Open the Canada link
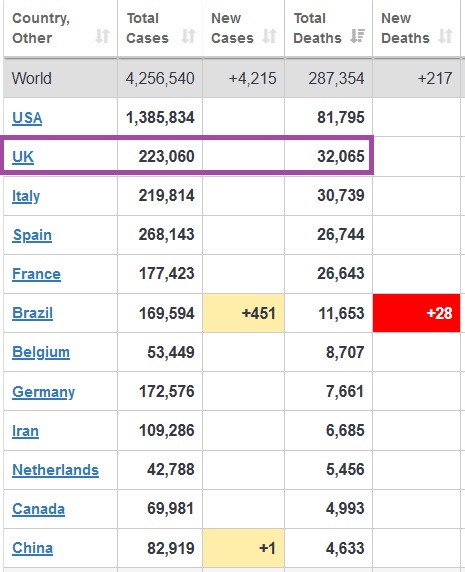Viewport: 465px width, 572px height. 38,509
